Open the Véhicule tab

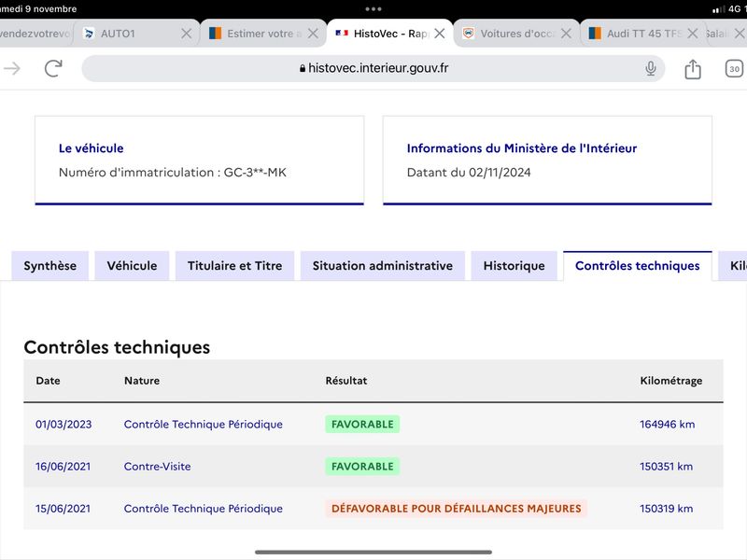click(132, 266)
